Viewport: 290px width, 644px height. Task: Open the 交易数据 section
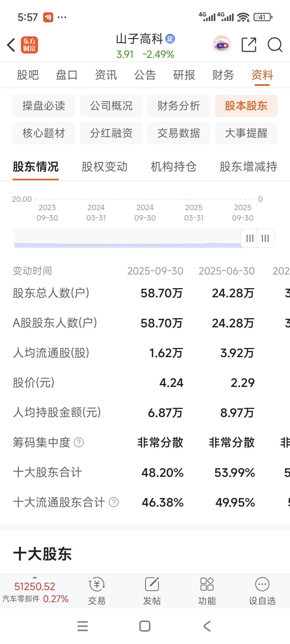(179, 133)
